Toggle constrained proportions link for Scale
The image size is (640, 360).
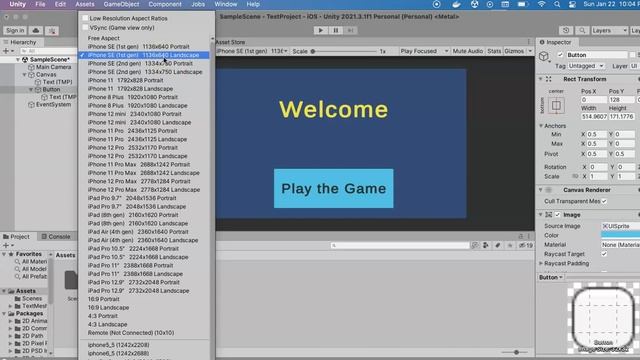(575, 176)
